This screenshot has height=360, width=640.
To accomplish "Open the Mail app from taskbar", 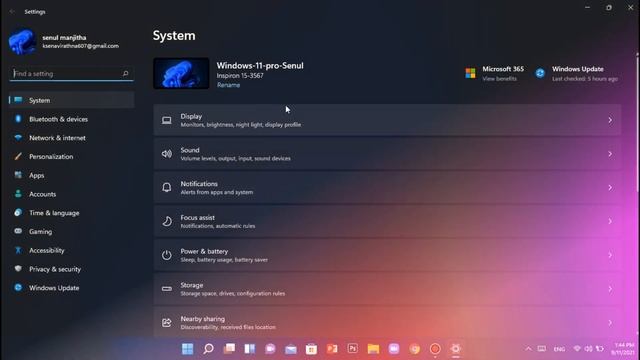I will 291,349.
